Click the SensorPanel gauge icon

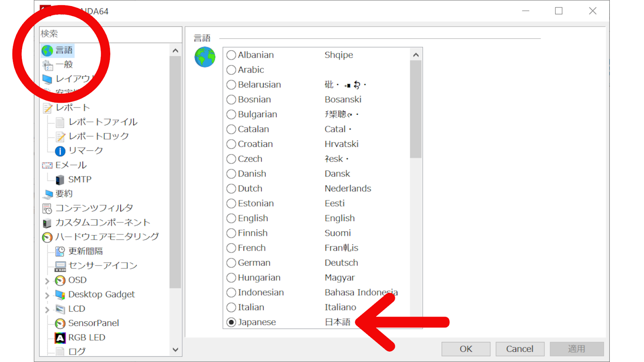[x=60, y=323]
